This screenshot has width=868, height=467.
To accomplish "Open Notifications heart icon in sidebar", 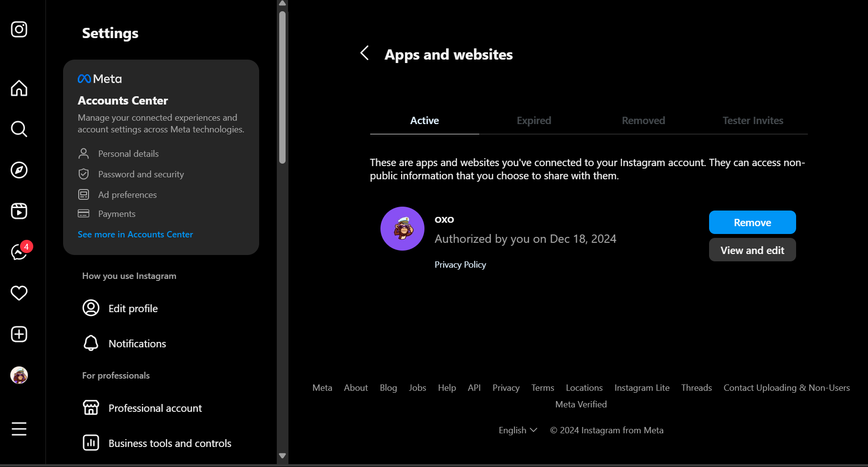I will pos(19,293).
